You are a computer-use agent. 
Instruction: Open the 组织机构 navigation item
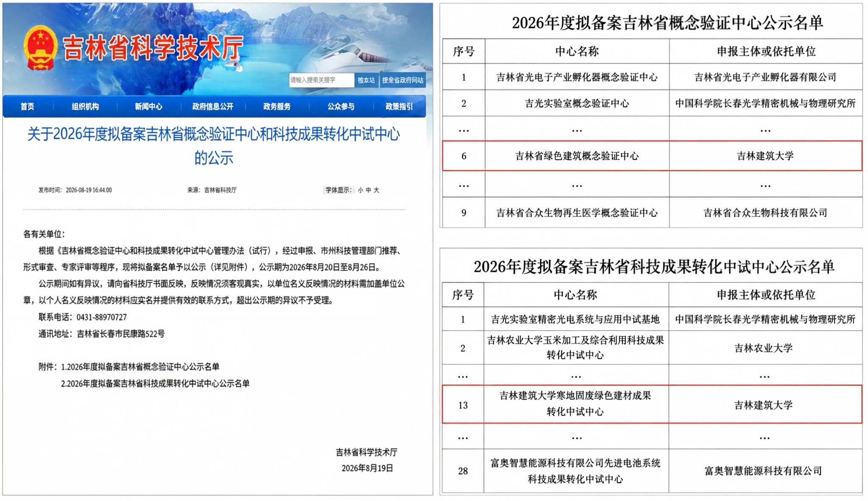[x=85, y=106]
